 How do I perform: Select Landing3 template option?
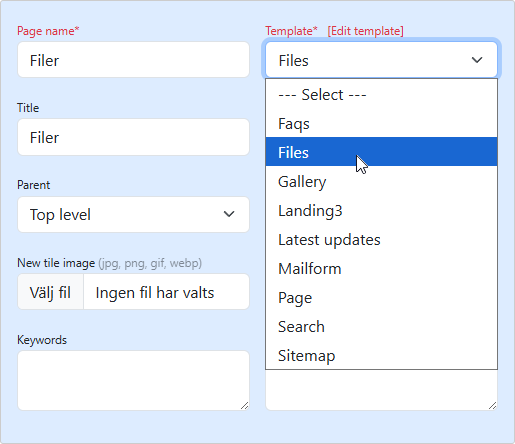pyautogui.click(x=381, y=211)
